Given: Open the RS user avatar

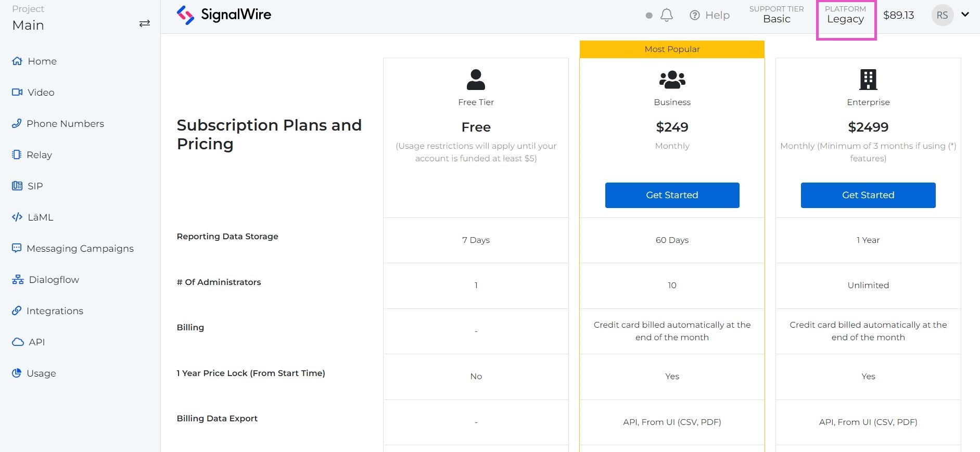Looking at the screenshot, I should [x=943, y=15].
